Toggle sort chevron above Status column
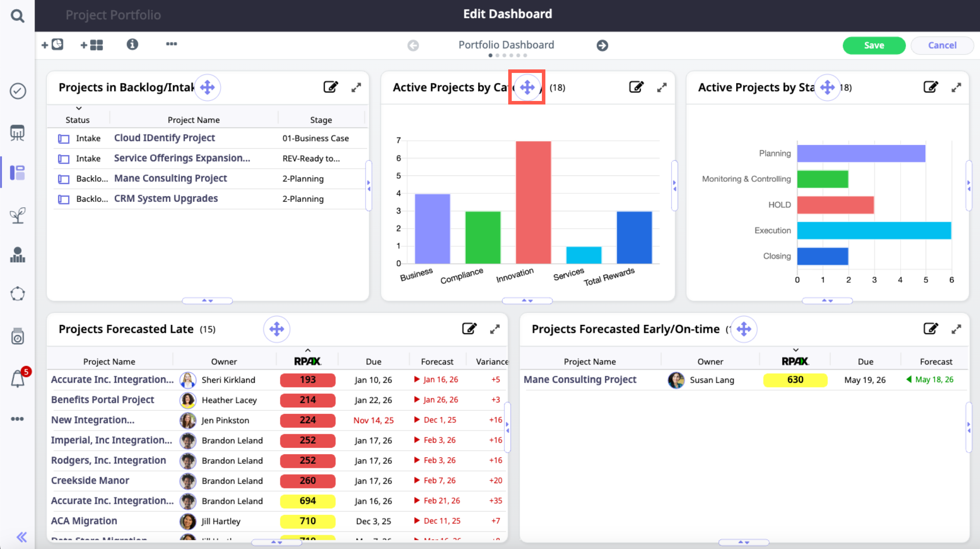980x549 pixels. [79, 108]
